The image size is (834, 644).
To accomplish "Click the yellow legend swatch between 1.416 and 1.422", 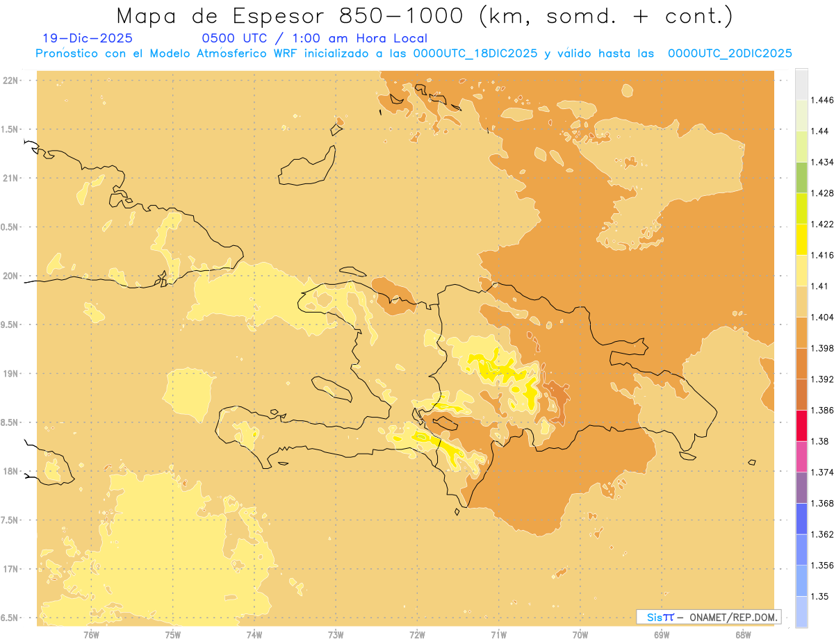I will (801, 240).
